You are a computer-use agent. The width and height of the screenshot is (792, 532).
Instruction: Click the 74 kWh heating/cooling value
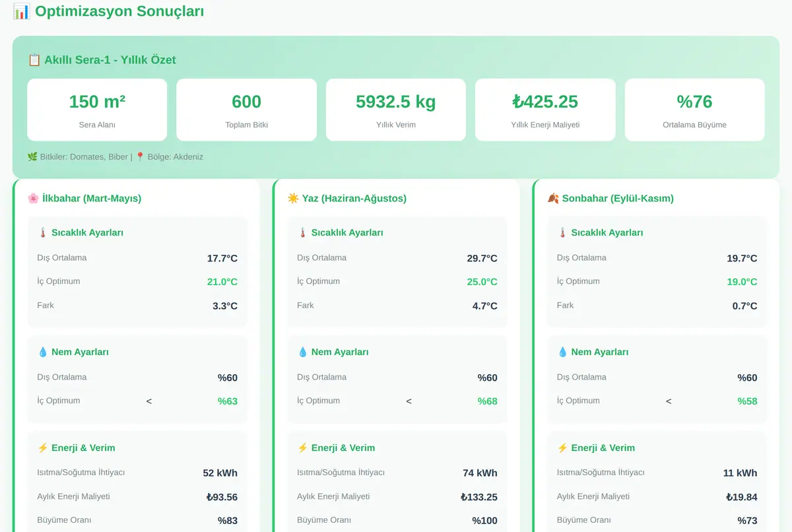480,473
